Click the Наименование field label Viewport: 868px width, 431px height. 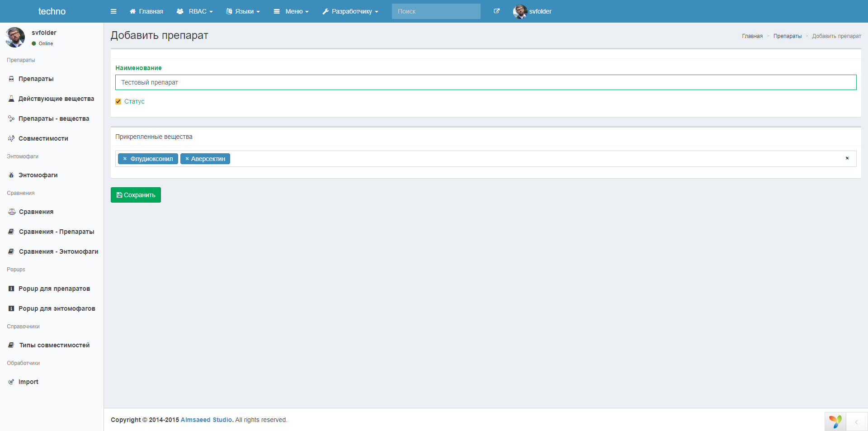click(138, 68)
